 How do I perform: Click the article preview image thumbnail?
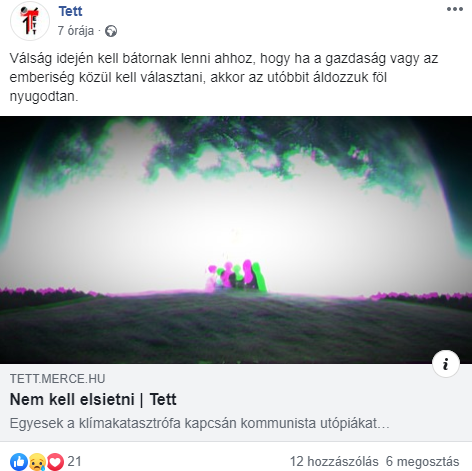(236, 240)
